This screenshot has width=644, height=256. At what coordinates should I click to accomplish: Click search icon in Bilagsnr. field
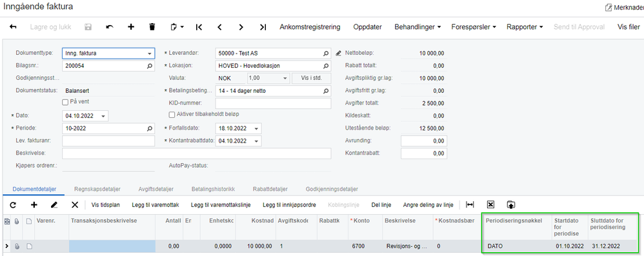pos(150,66)
